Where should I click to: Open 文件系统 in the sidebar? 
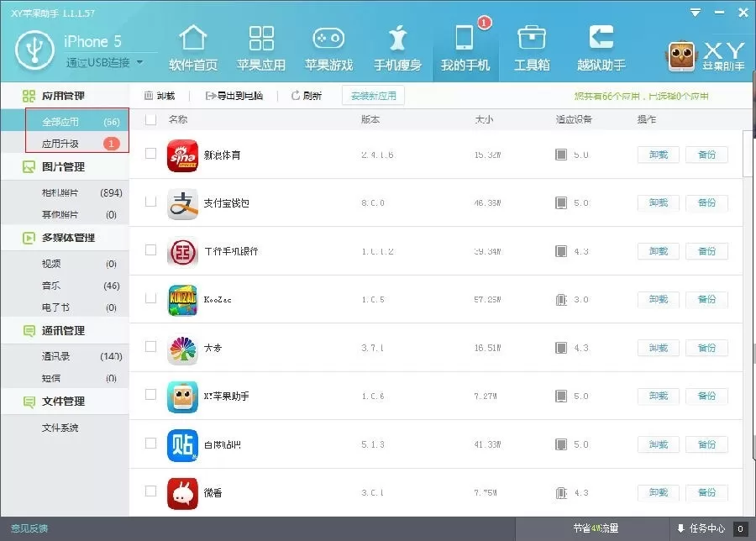[x=65, y=428]
